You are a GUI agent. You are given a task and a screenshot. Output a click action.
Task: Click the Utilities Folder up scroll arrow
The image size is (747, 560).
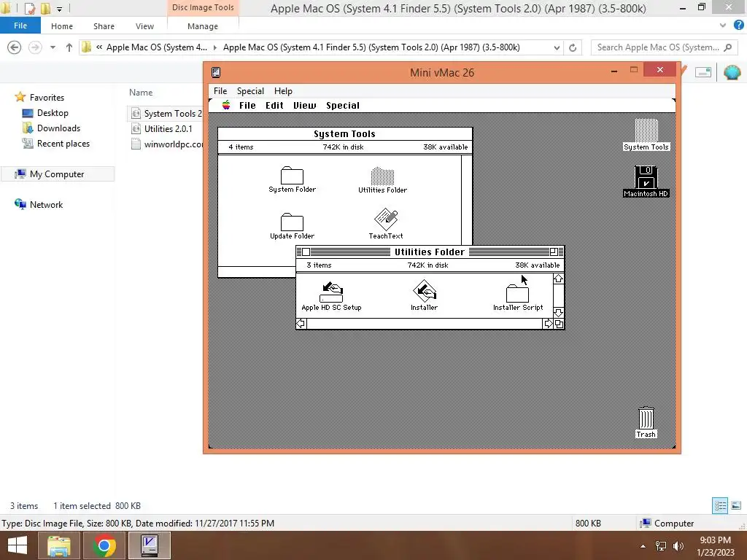558,279
